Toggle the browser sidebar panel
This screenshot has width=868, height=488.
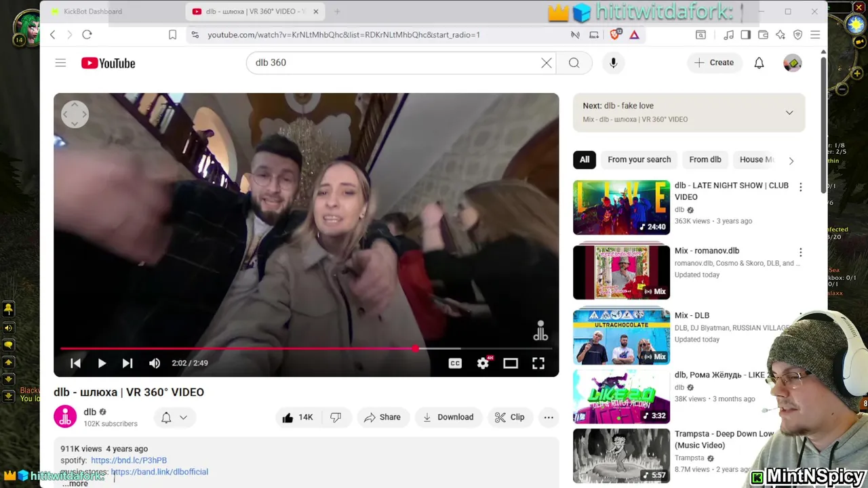pyautogui.click(x=745, y=35)
